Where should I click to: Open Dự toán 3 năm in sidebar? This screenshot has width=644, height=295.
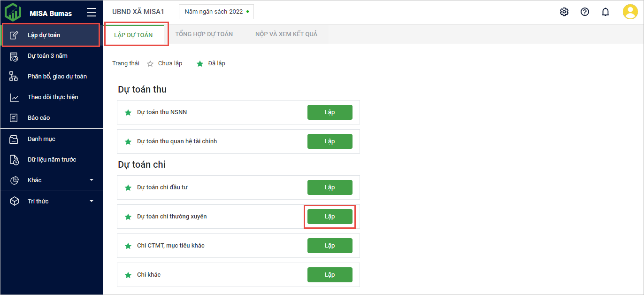pos(47,56)
